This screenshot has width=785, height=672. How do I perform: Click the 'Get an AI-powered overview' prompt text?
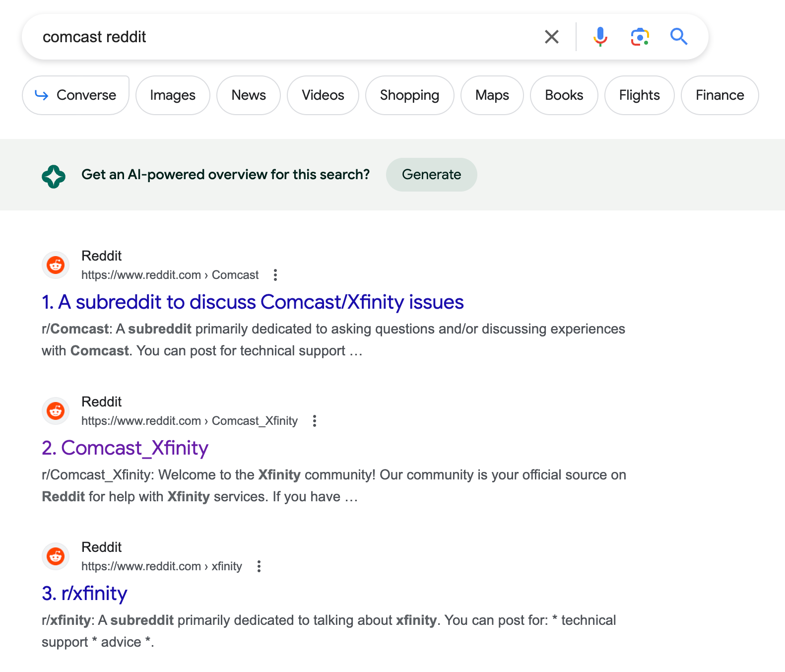coord(226,175)
